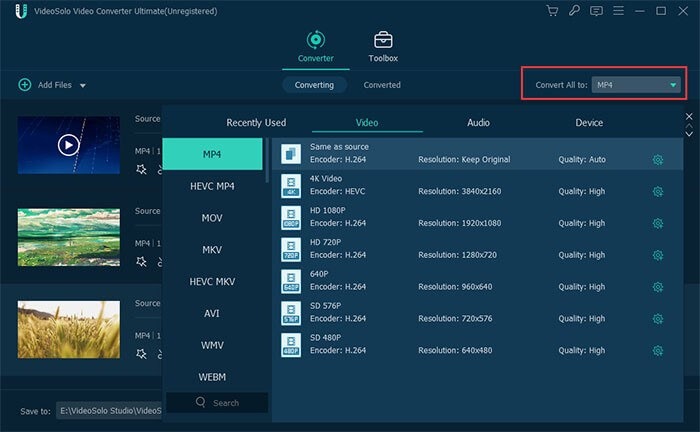Open settings gear for 4K Video preset

pyautogui.click(x=658, y=191)
